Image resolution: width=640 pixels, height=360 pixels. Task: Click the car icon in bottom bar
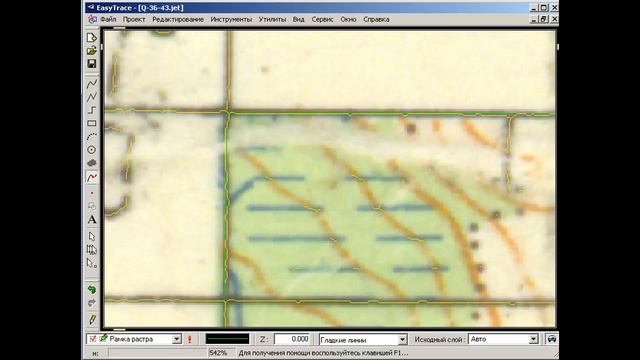(x=551, y=339)
